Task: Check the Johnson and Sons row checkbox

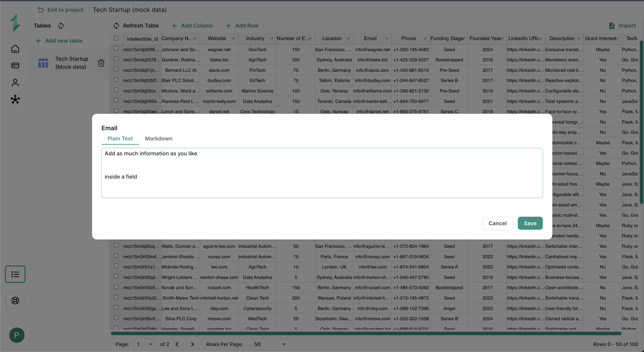Action: [116, 49]
